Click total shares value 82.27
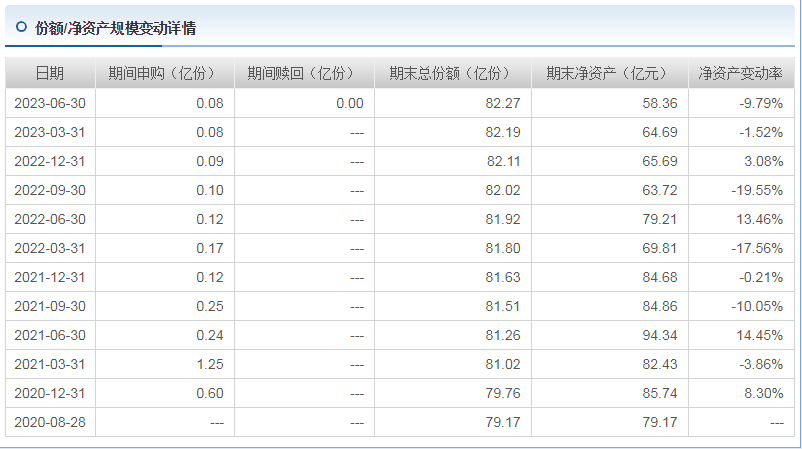This screenshot has width=802, height=449. (x=503, y=103)
